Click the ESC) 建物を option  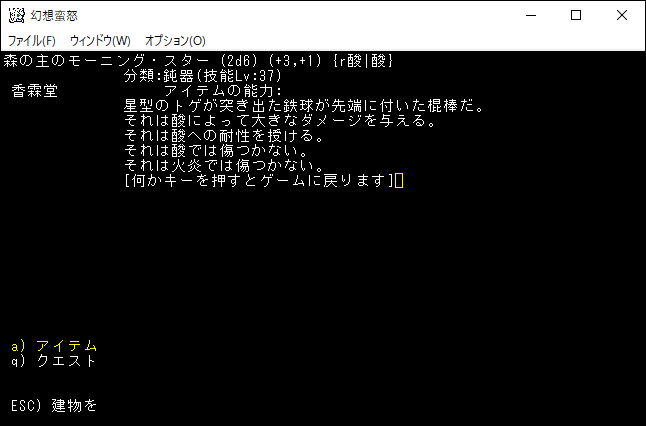54,406
